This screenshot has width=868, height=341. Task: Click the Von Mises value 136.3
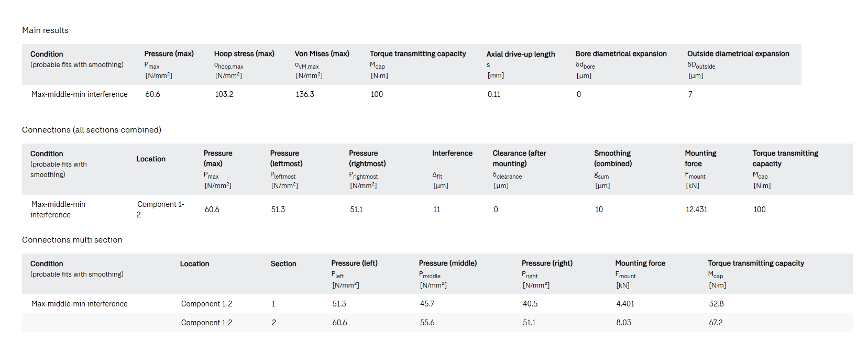[x=305, y=94]
